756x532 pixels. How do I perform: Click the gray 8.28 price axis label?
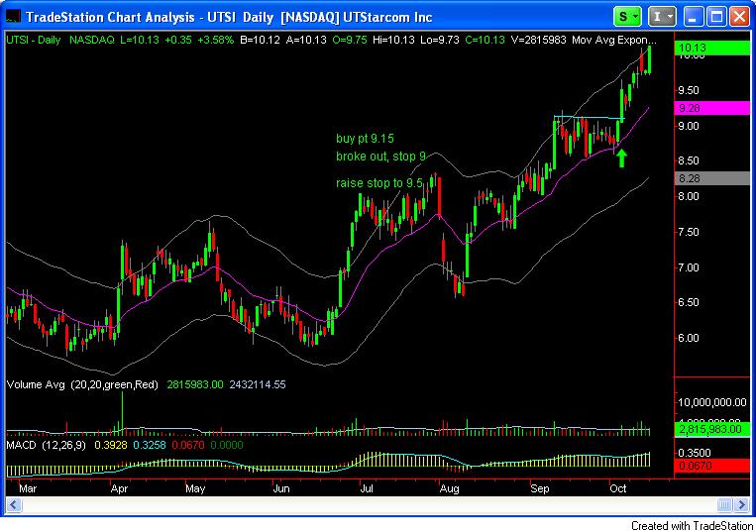[712, 178]
